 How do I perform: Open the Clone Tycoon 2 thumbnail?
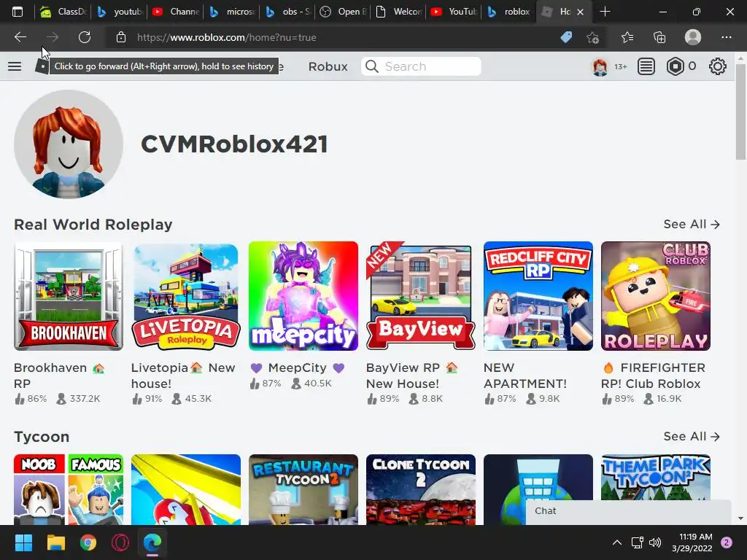click(421, 489)
